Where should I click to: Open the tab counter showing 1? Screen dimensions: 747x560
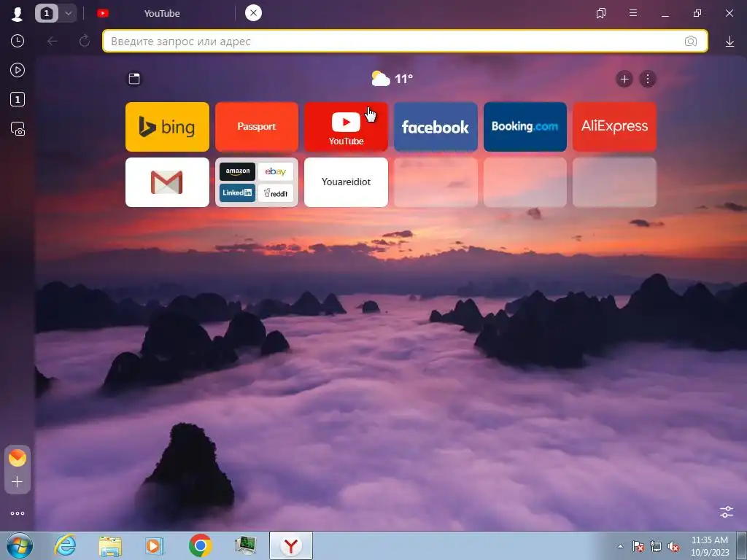click(x=46, y=13)
